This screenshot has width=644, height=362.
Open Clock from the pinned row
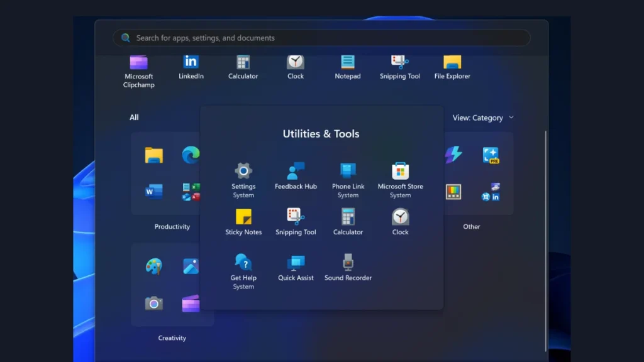[296, 67]
